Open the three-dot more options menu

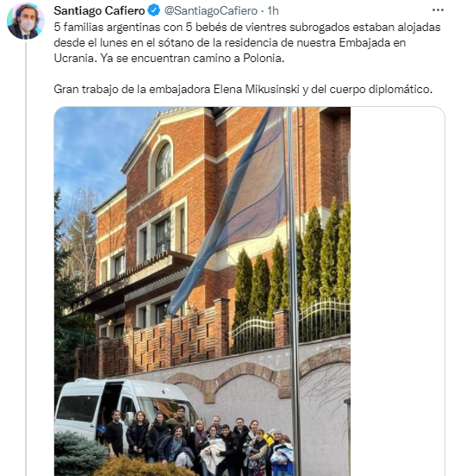pyautogui.click(x=438, y=10)
